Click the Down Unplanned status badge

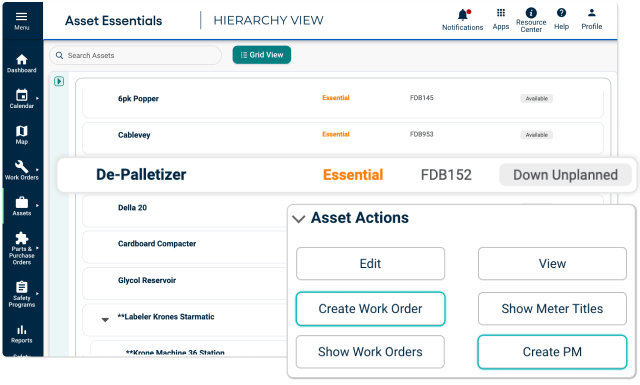[x=565, y=175]
